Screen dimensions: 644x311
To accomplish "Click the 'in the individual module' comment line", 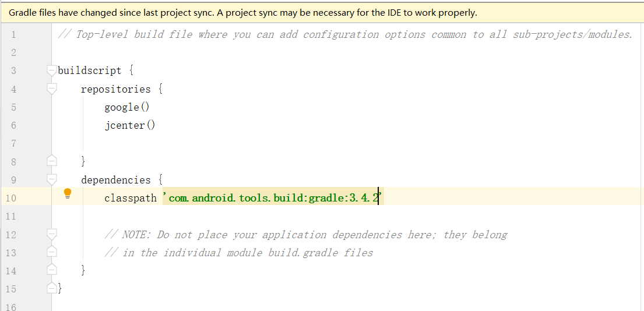I will [238, 253].
